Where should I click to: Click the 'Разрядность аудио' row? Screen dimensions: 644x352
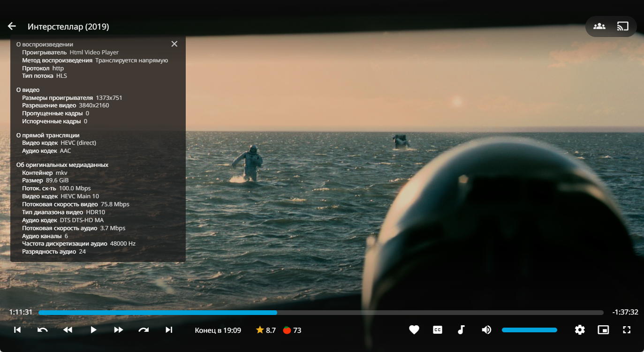(54, 252)
